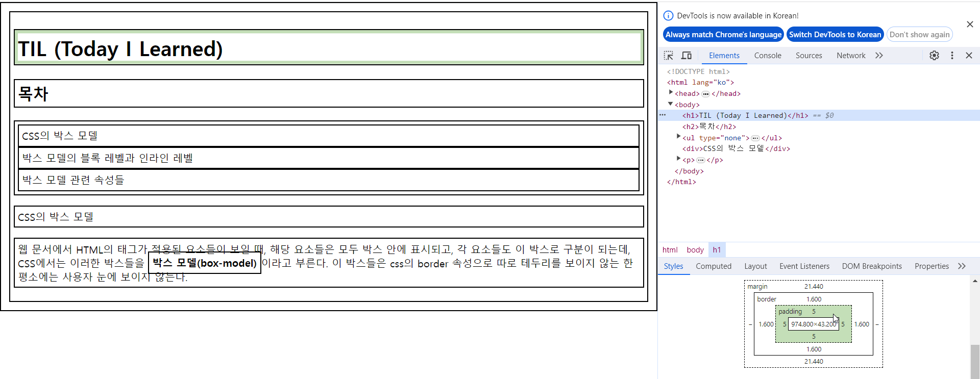Show more DevTools panel tabs chevron
The image size is (980, 379).
point(879,55)
